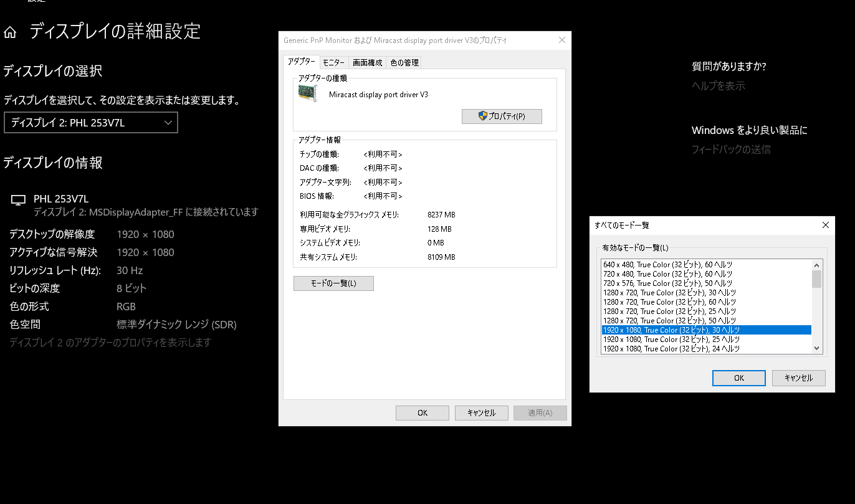855x504 pixels.
Task: Close the すべてのモード一覧 dialog with X
Action: coord(826,225)
